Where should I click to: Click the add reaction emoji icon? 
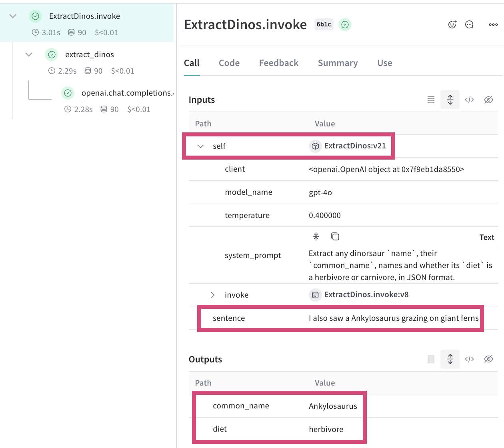click(452, 24)
